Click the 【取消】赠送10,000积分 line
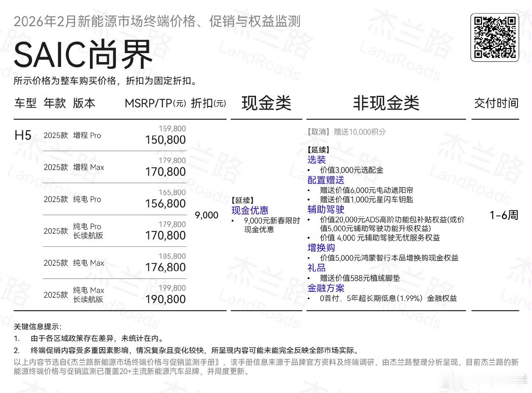Viewport: 532px width, 393px height. pos(346,132)
